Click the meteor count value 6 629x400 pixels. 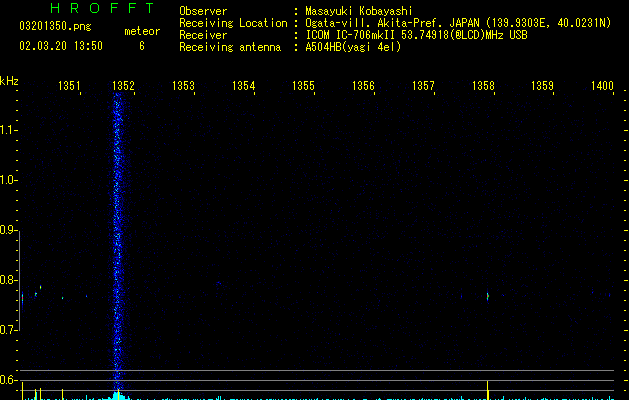(142, 46)
